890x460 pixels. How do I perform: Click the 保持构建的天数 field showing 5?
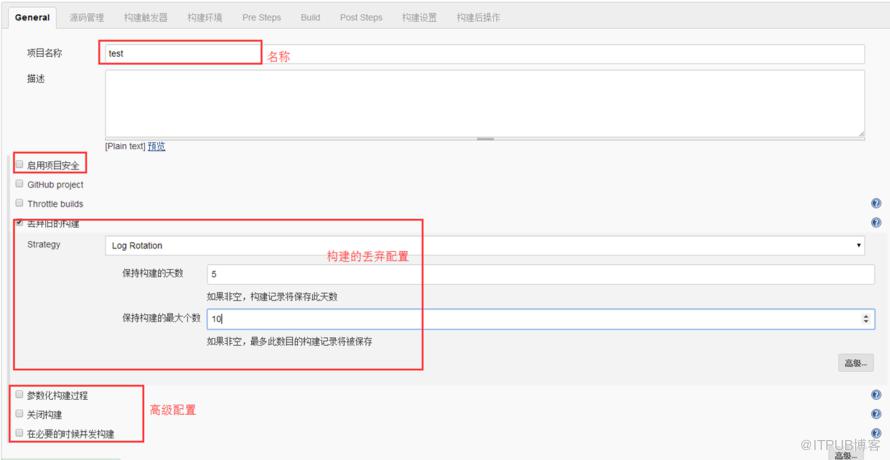click(x=541, y=274)
